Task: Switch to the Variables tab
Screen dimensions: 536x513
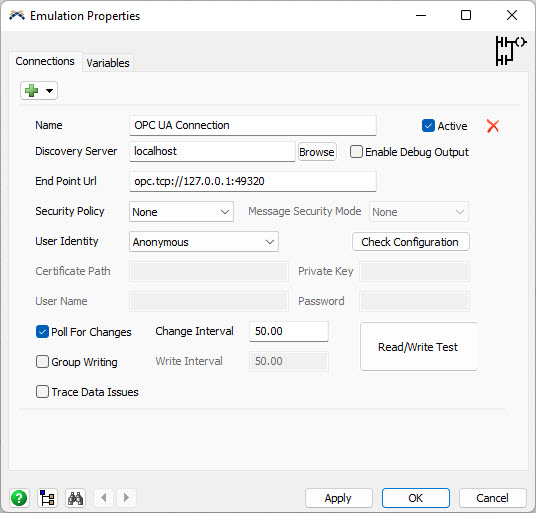Action: tap(108, 63)
